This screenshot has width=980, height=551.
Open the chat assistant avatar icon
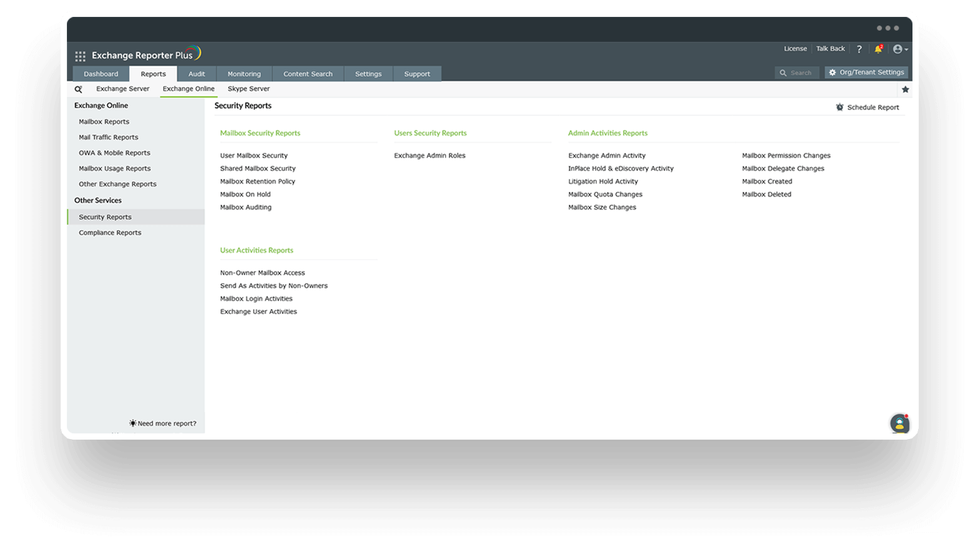(899, 423)
